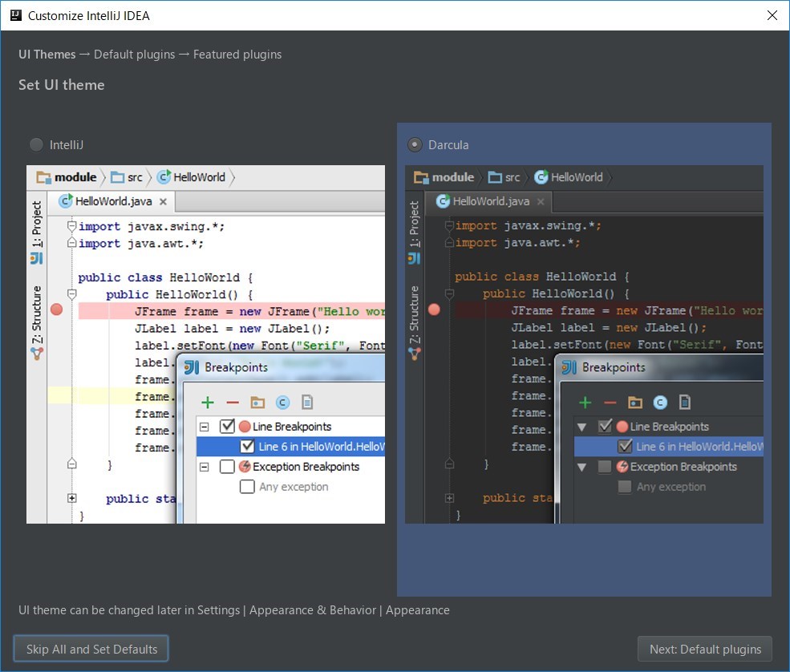The height and width of the screenshot is (672, 790).
Task: Expand folded public static method in Darcula preview
Action: point(449,498)
